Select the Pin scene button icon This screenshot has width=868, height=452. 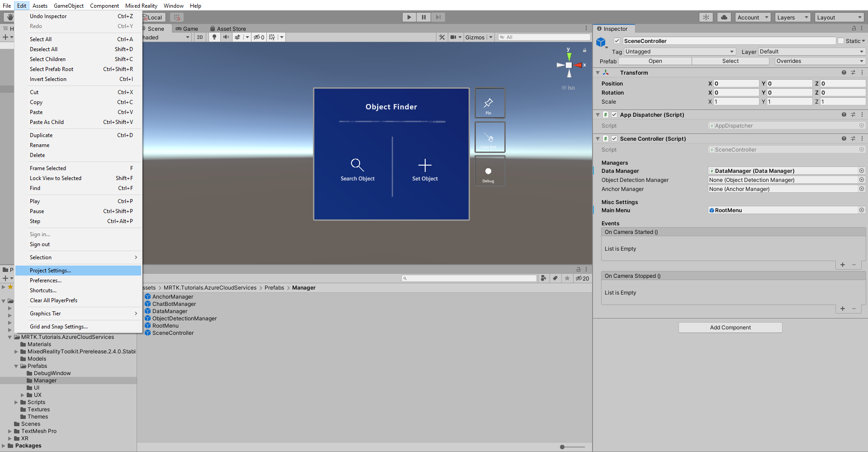tap(489, 103)
